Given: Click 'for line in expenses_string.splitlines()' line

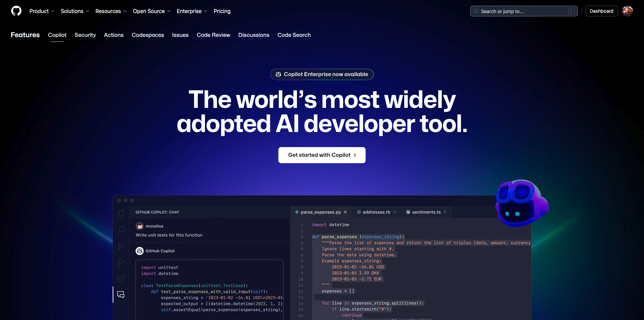Looking at the screenshot, I should coord(373,303).
